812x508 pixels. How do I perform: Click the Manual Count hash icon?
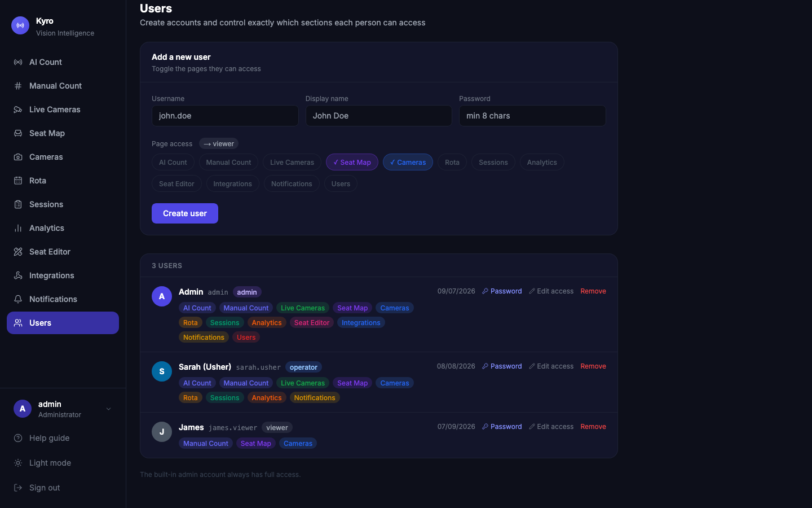tap(18, 86)
